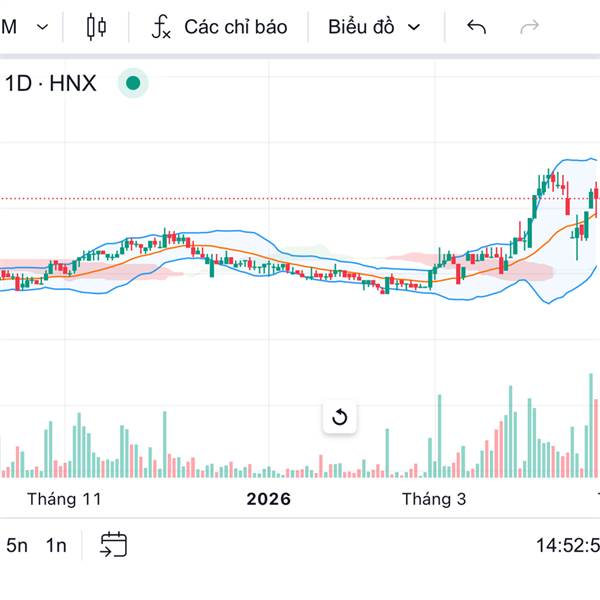Click the 2026 time axis label
This screenshot has width=600, height=600.
pos(269,498)
